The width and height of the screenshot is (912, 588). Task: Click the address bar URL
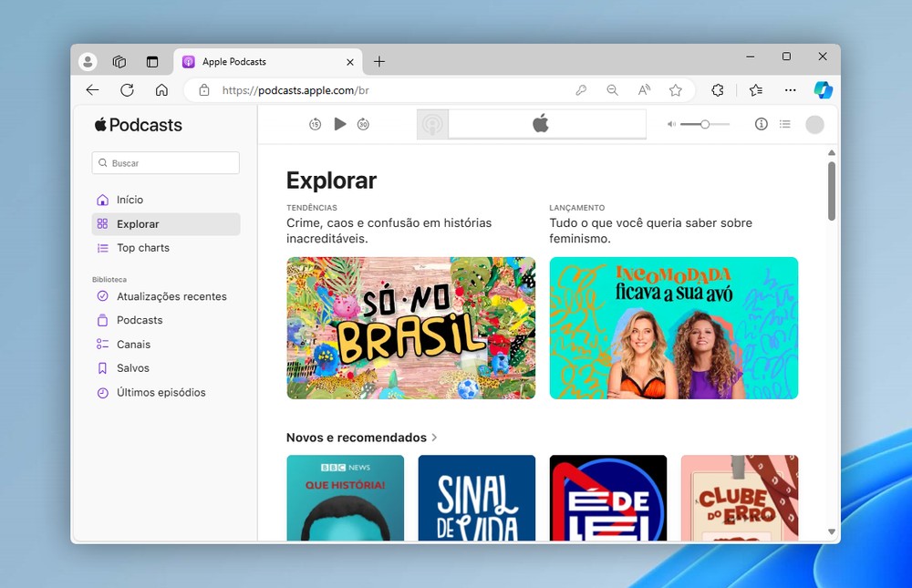coord(295,90)
